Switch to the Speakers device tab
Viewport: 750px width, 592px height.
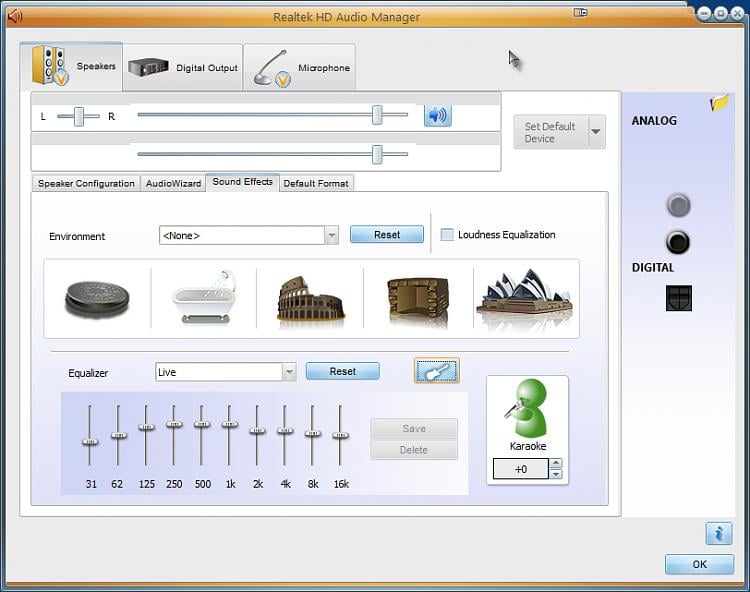click(71, 66)
